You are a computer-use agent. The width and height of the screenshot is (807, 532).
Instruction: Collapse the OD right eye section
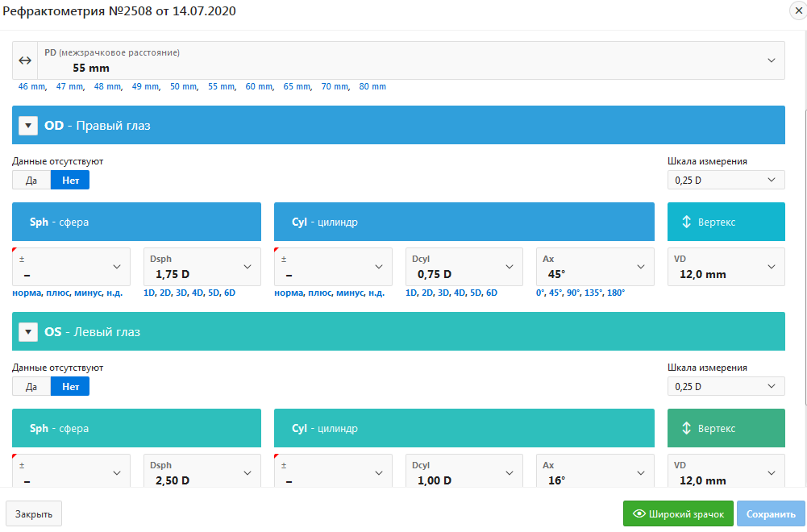[x=28, y=126]
